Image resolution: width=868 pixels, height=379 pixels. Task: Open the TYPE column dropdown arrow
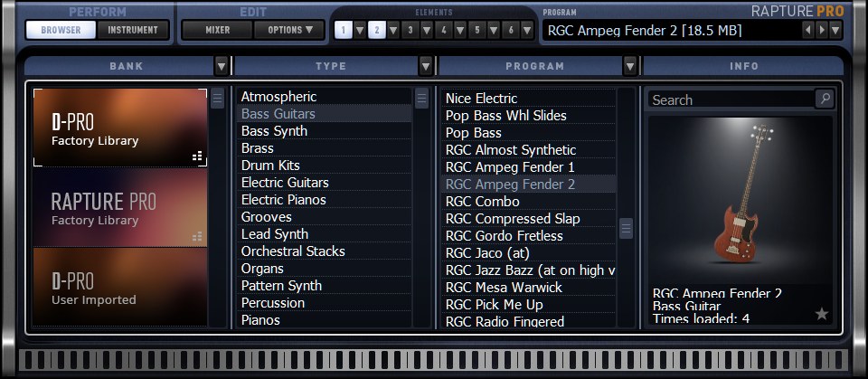[426, 66]
